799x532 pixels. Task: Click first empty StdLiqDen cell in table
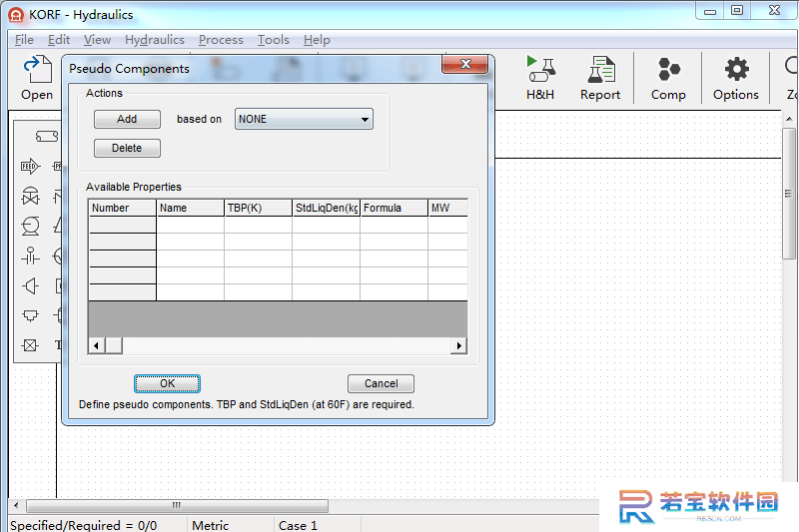coord(327,225)
